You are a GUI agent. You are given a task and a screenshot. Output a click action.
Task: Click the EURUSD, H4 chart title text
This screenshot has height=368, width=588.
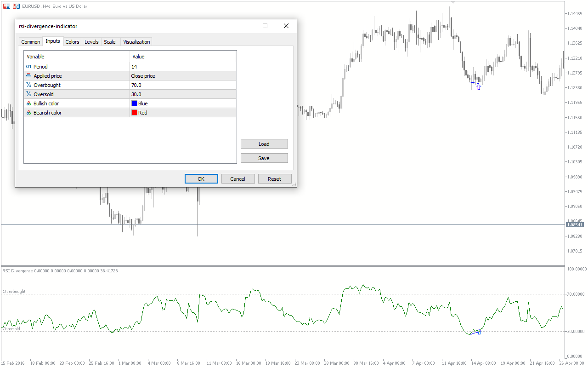coord(55,6)
